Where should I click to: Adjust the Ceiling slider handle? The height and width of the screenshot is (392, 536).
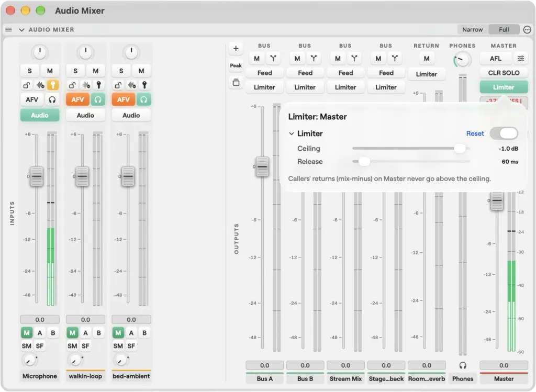click(460, 148)
